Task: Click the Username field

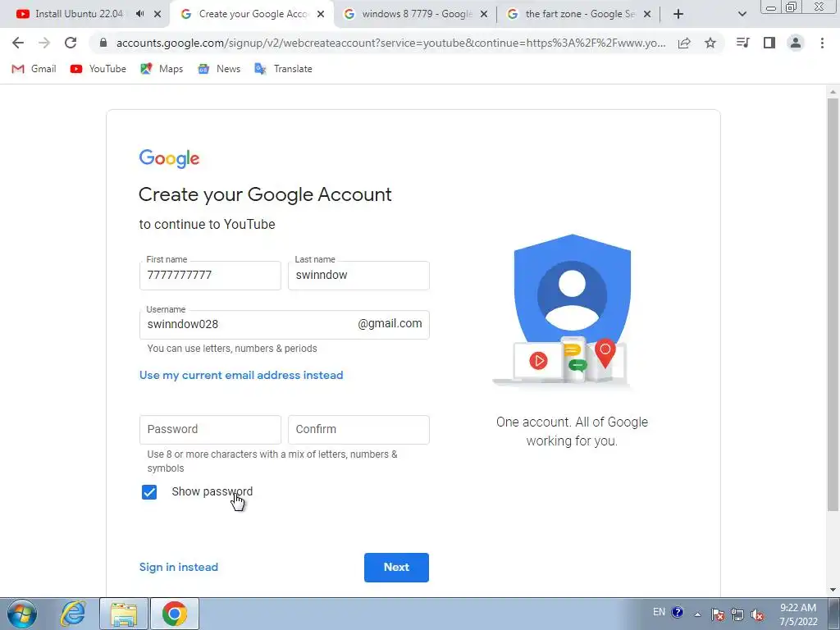Action: pyautogui.click(x=285, y=325)
